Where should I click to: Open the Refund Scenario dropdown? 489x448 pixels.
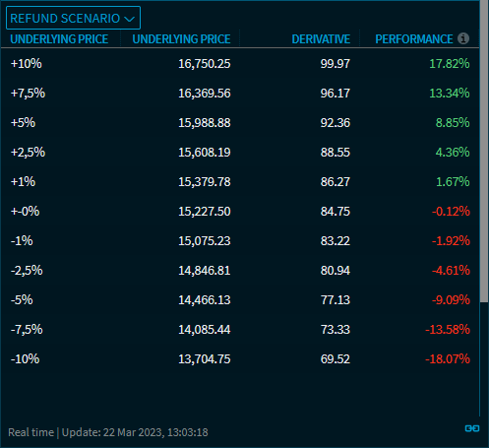tap(73, 18)
